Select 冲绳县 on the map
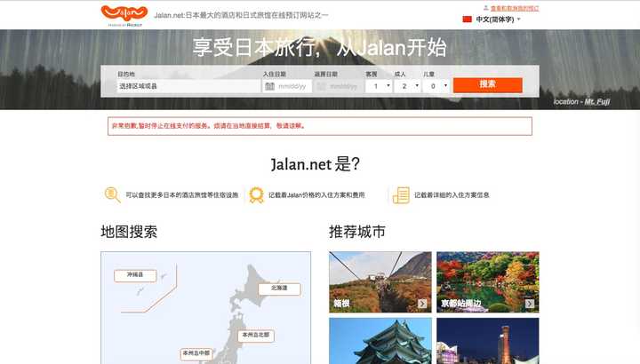The height and width of the screenshot is (364, 640). pos(135,275)
